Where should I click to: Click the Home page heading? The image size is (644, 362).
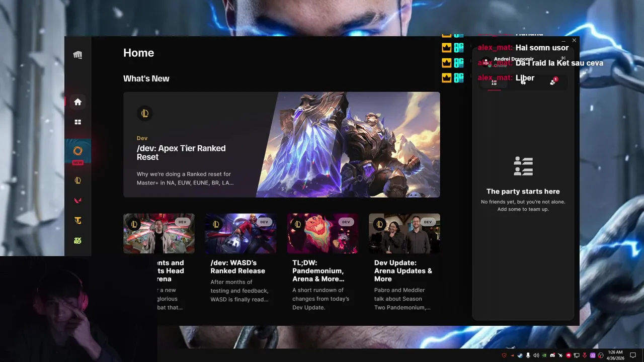tap(138, 53)
